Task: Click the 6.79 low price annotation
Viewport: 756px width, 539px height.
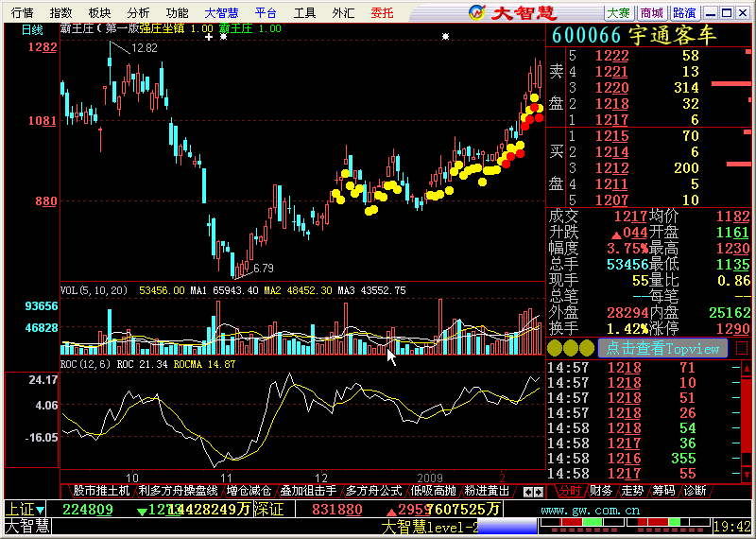Action: click(x=264, y=269)
